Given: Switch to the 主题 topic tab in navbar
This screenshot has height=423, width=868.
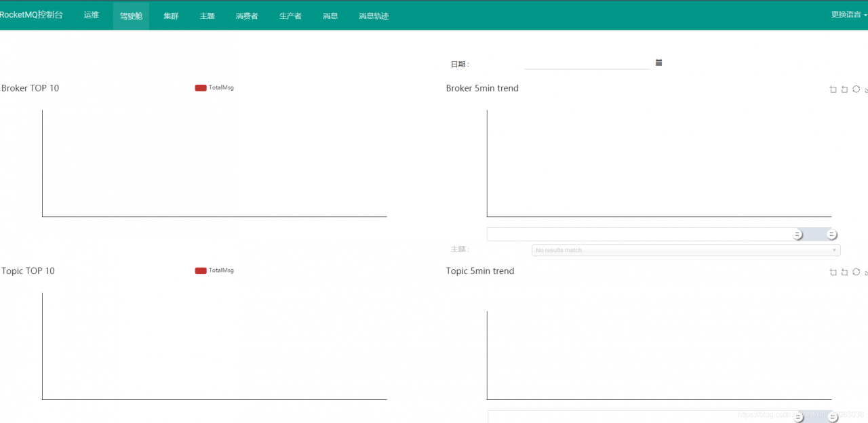Looking at the screenshot, I should pyautogui.click(x=208, y=16).
